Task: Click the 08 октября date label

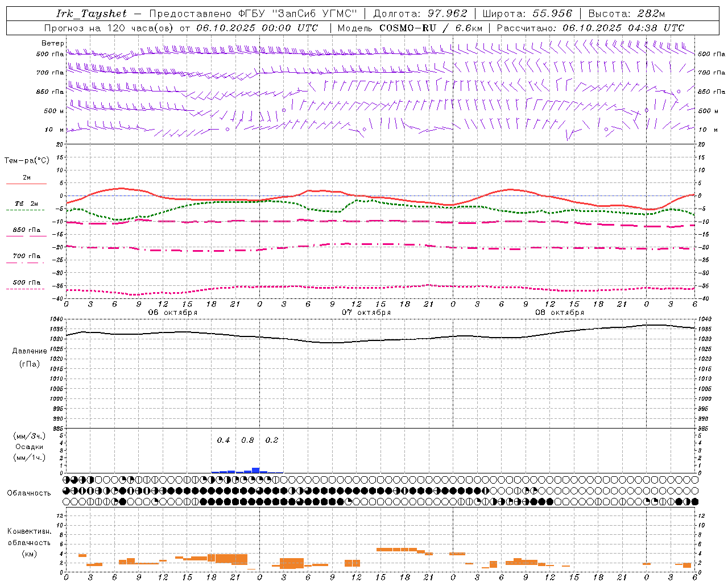Action: pyautogui.click(x=560, y=313)
